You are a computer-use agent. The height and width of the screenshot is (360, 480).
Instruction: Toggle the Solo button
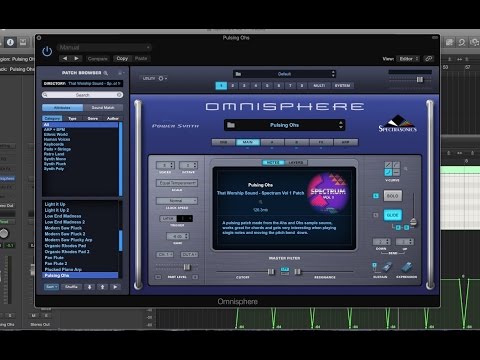coord(393,196)
